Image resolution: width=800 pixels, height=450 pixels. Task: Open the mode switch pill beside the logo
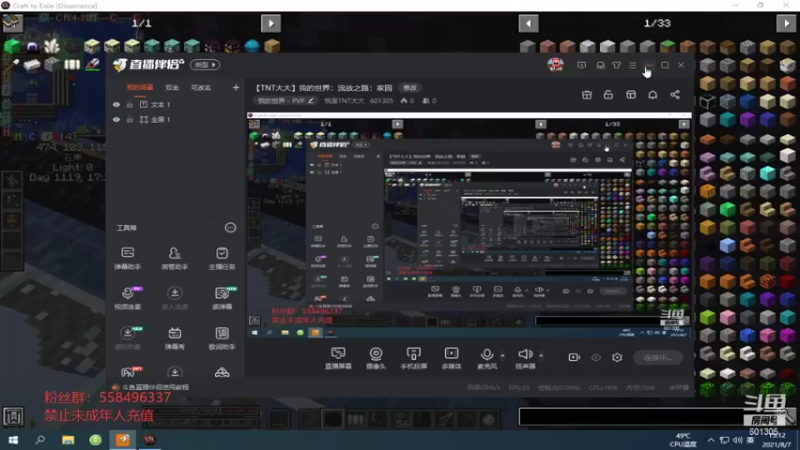click(x=205, y=65)
